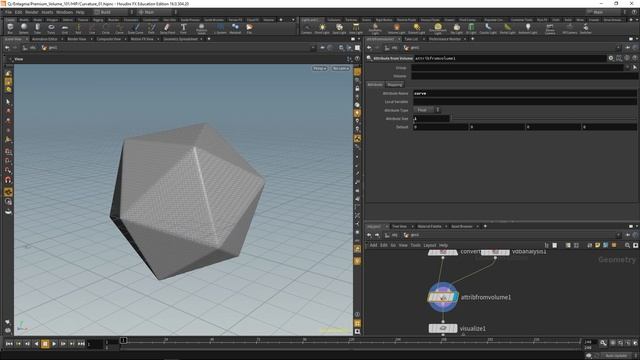640x360 pixels.
Task: Open the Edit menu
Action: pos(18,12)
